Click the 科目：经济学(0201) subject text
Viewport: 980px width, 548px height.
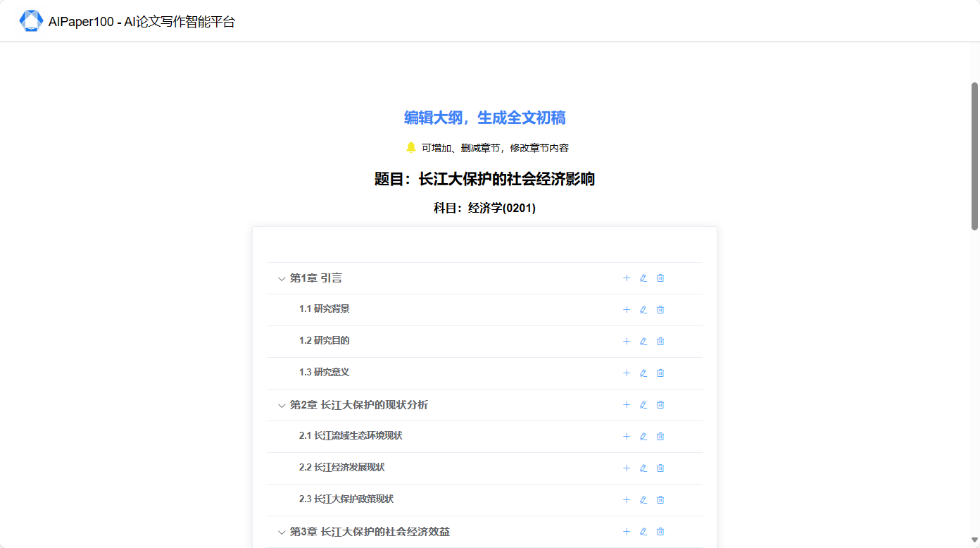click(484, 208)
